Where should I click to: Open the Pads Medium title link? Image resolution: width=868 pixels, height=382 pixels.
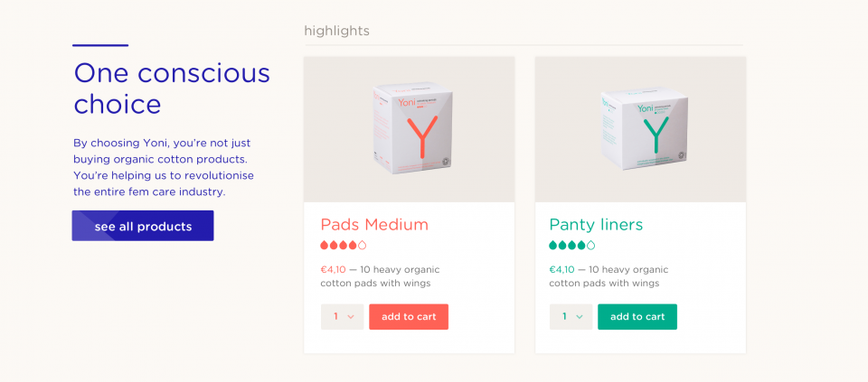click(x=374, y=225)
